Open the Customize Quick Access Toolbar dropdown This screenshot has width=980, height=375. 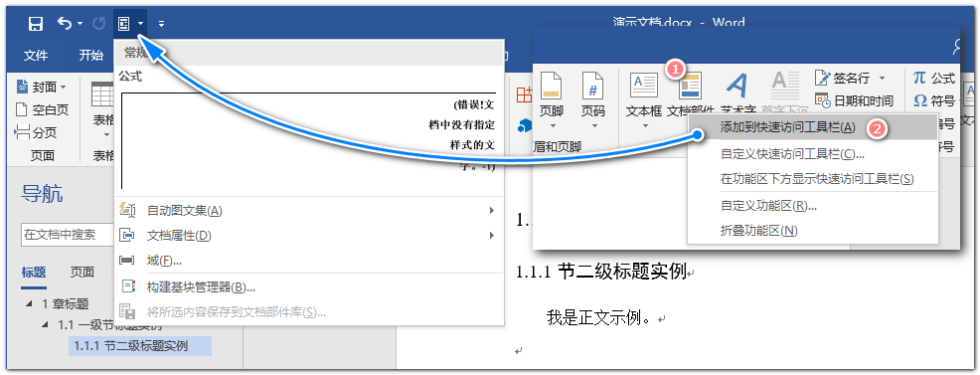(x=161, y=25)
